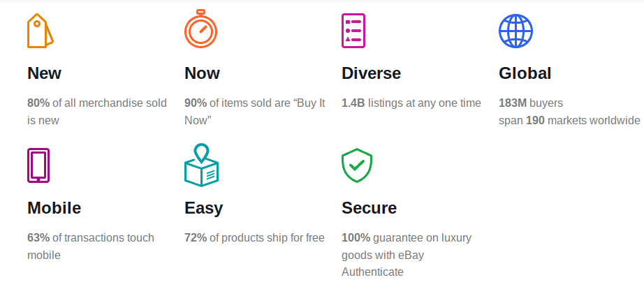
Task: Click the "80%" merchandise statistic
Action: point(38,103)
